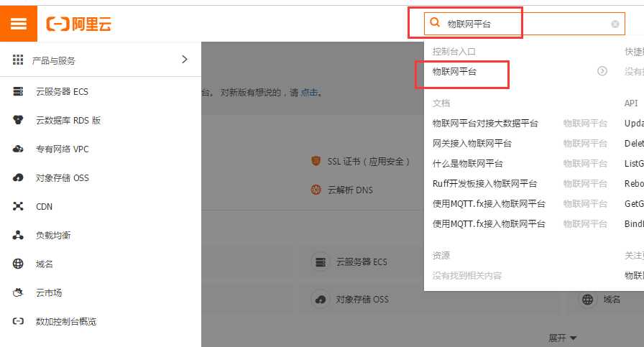Click the arrow circle icon beside 物联网平台
Viewport: 644px width, 347px height.
point(602,71)
